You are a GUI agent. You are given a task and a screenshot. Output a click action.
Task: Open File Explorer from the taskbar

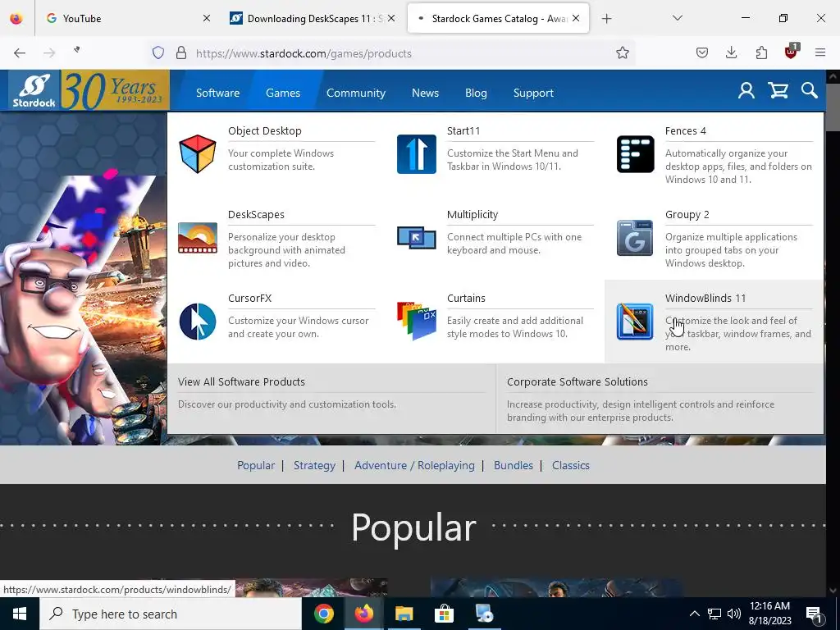tap(404, 614)
